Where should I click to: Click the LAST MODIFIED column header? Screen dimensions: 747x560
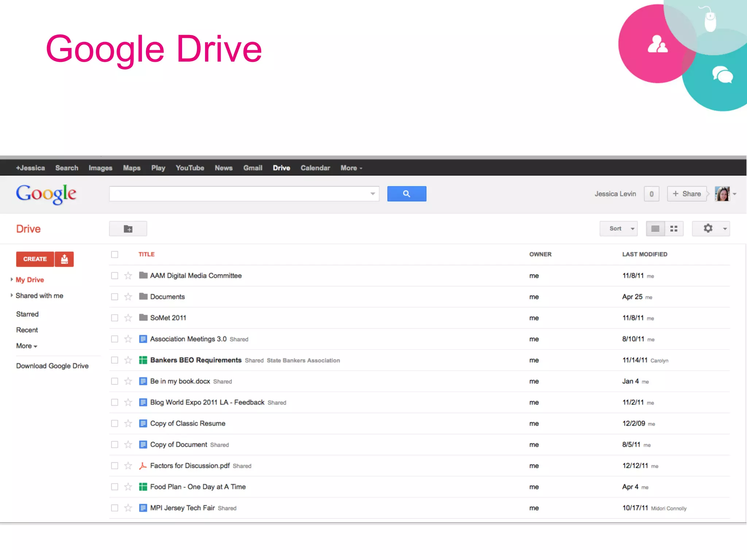point(645,254)
